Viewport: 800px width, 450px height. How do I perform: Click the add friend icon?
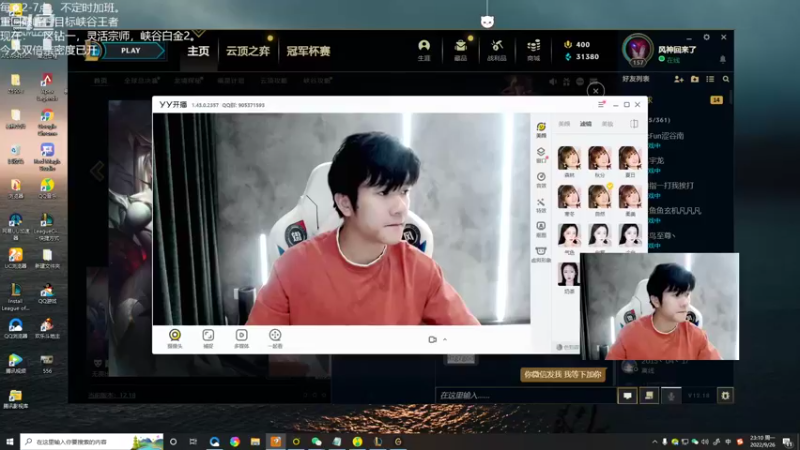(679, 79)
